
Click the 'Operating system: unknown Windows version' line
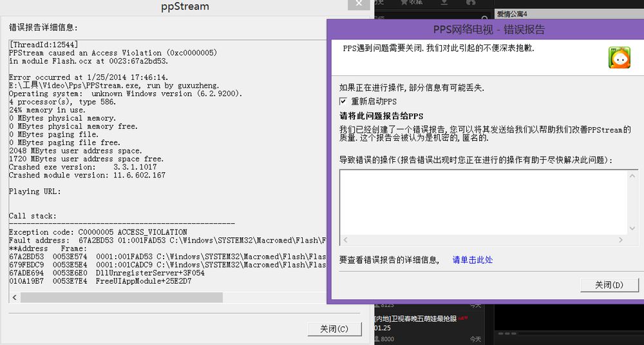point(126,94)
